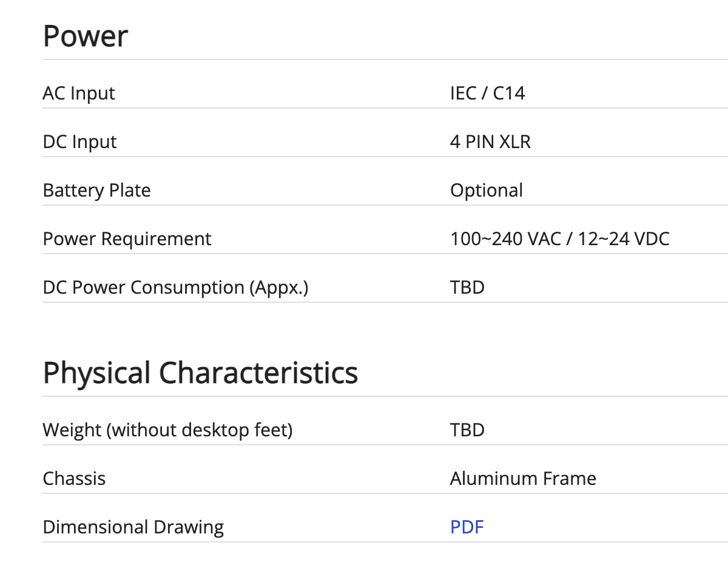Select the 100~240 VAC / 12~24 VDC value
Screen dimensions: 728x585
pos(559,239)
